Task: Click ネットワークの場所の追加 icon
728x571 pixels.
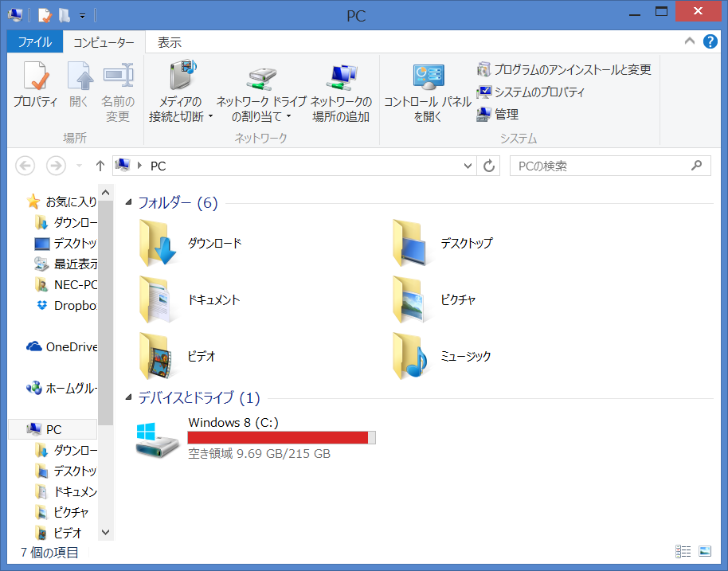Action: (341, 93)
